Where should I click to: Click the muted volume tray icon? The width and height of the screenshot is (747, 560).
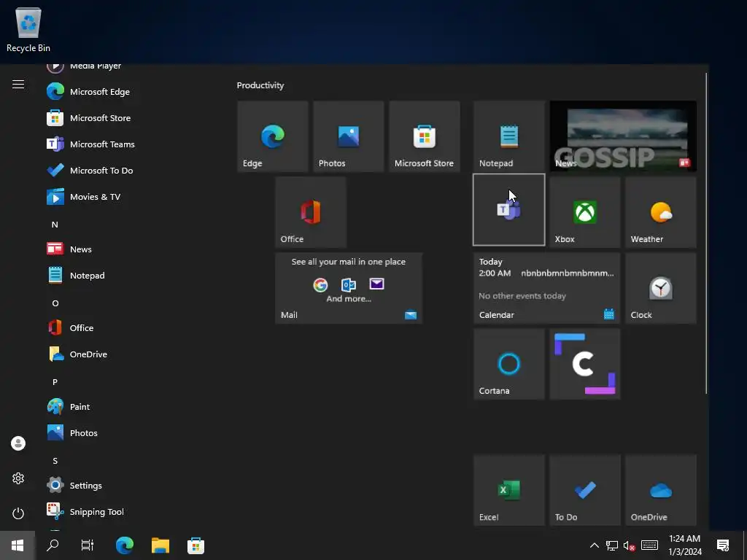629,545
